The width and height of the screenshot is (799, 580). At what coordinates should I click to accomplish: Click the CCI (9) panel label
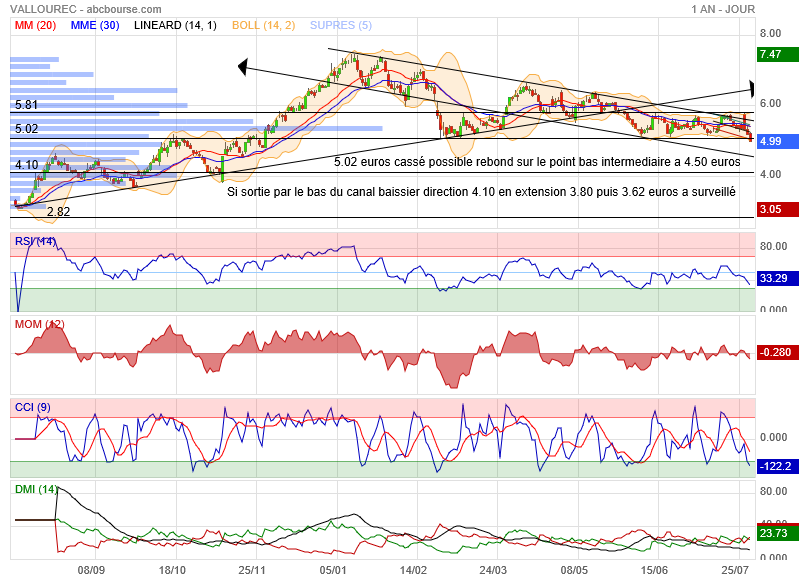coord(31,407)
